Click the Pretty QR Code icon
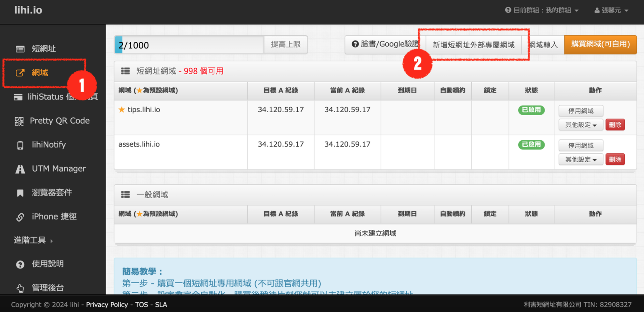 click(x=19, y=121)
